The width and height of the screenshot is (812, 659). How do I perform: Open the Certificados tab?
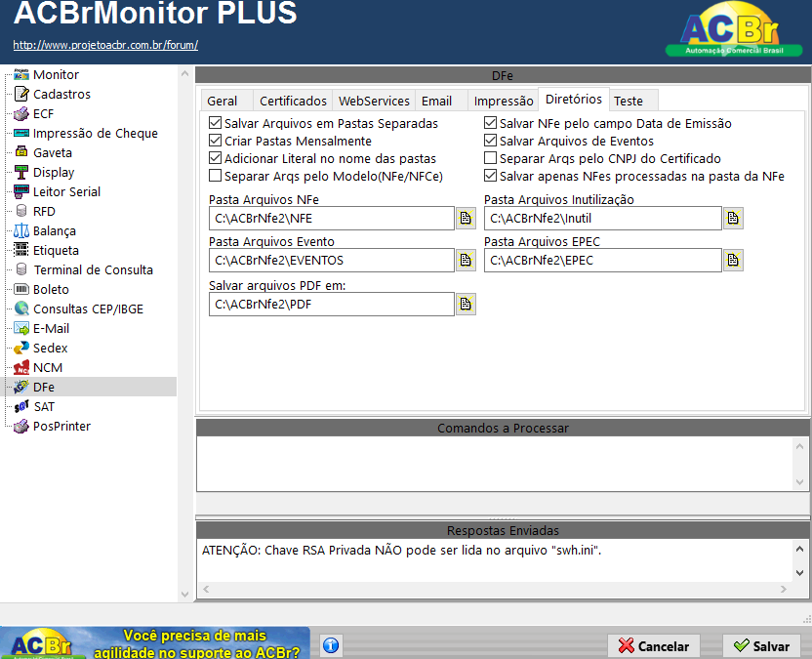293,101
